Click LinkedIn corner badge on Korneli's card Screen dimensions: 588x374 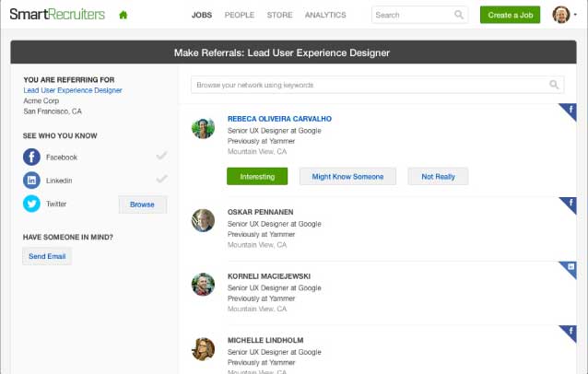[570, 268]
